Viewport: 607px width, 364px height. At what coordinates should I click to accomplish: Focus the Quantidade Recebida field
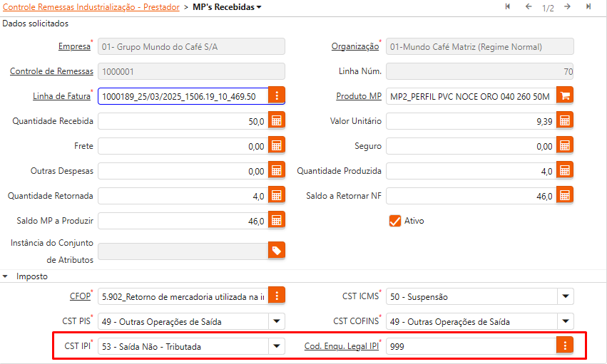[183, 121]
